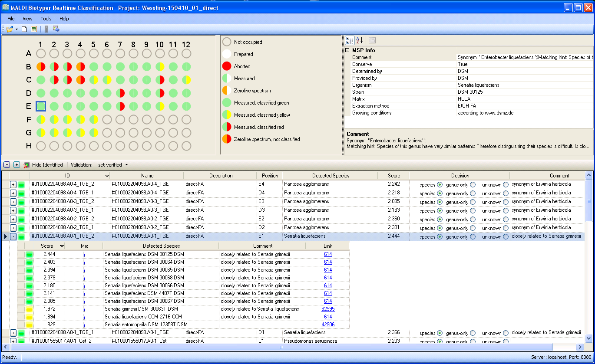Select empty target spot H12

186,146
